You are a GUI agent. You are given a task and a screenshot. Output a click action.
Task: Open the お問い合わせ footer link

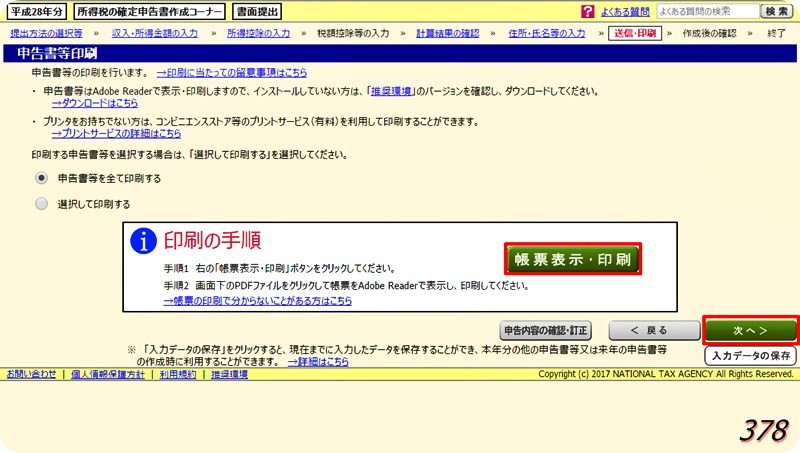click(x=31, y=374)
